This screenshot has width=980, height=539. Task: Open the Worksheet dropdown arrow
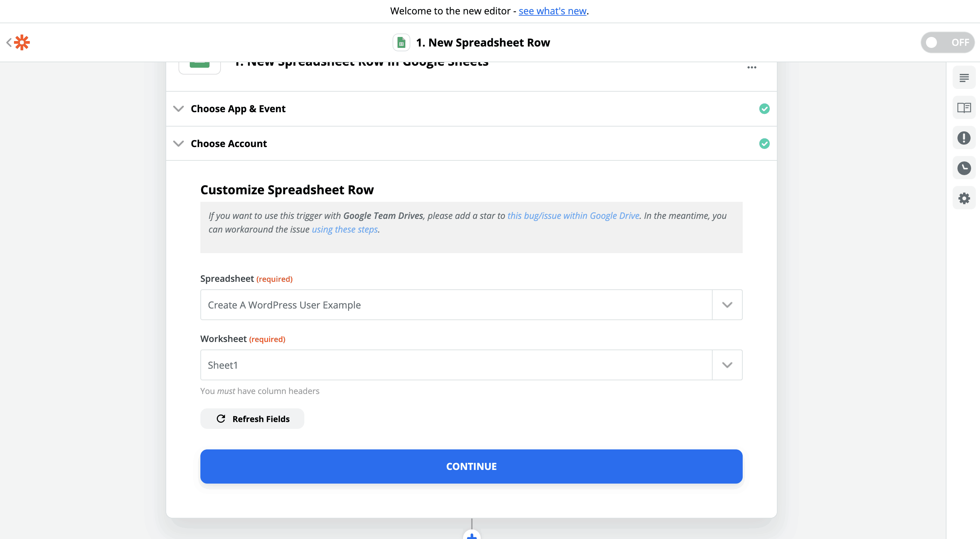727,365
